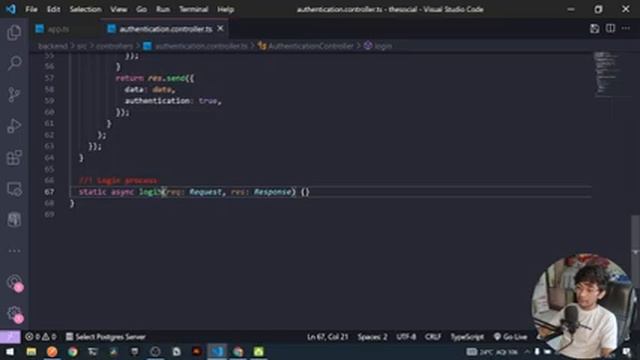Open the Selection menu
Screen dimensions: 640x360
(x=85, y=9)
